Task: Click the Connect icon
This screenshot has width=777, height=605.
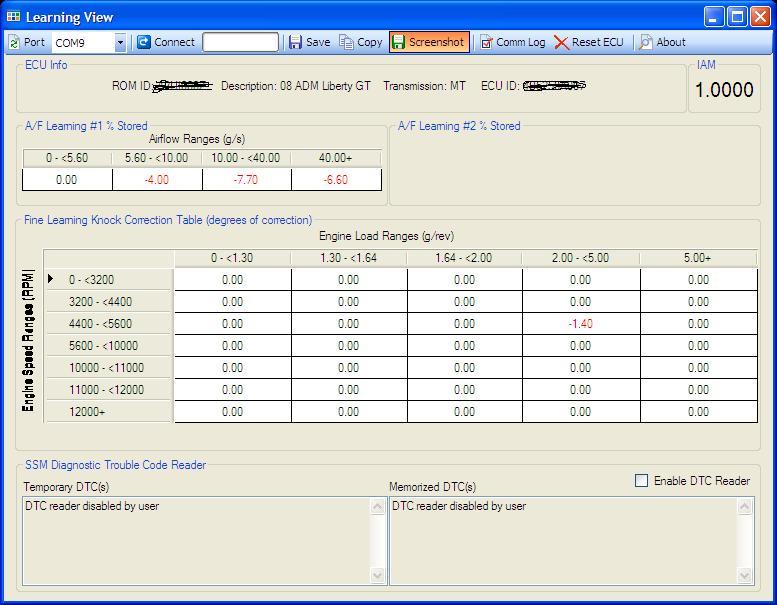Action: pos(144,43)
